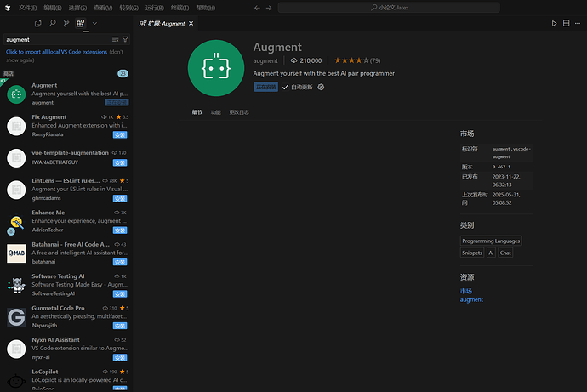Open the Extensions view icon
587x392 pixels.
coord(81,23)
